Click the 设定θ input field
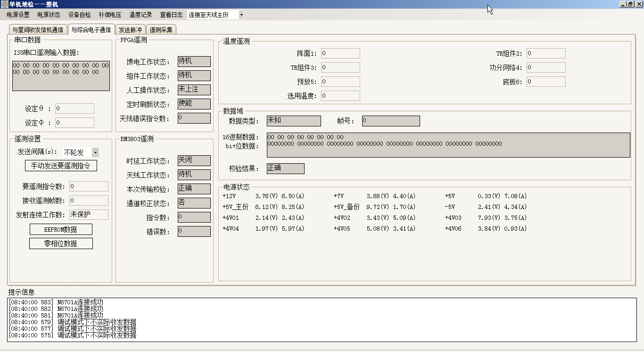 [x=74, y=109]
